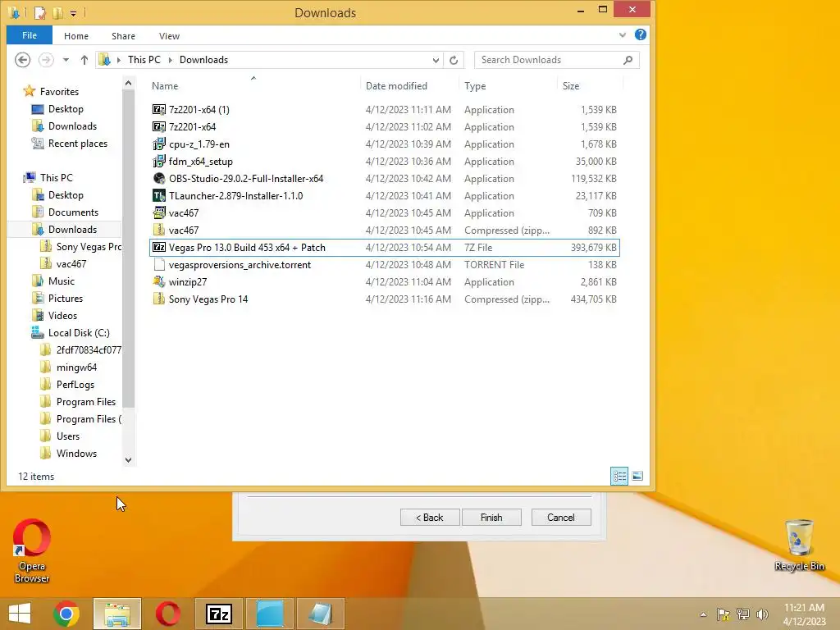This screenshot has height=630, width=840.
Task: Open the Home ribbon tab
Action: (76, 36)
